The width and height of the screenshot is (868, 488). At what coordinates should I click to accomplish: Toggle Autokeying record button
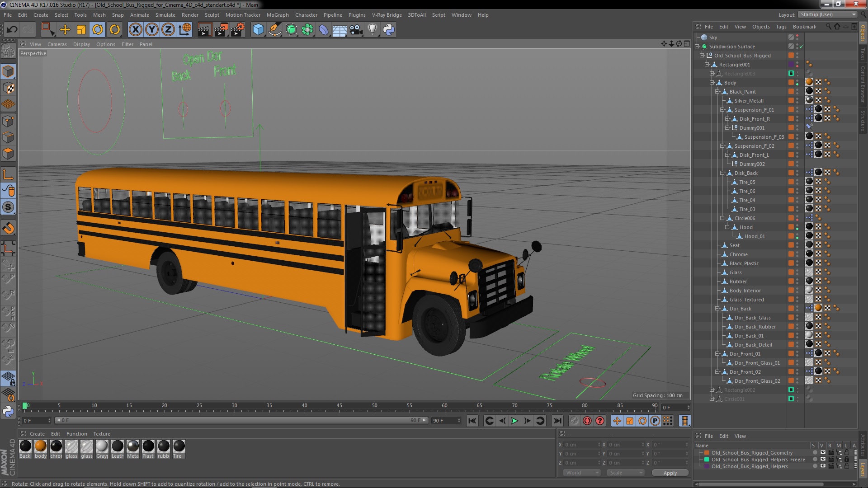tap(587, 421)
